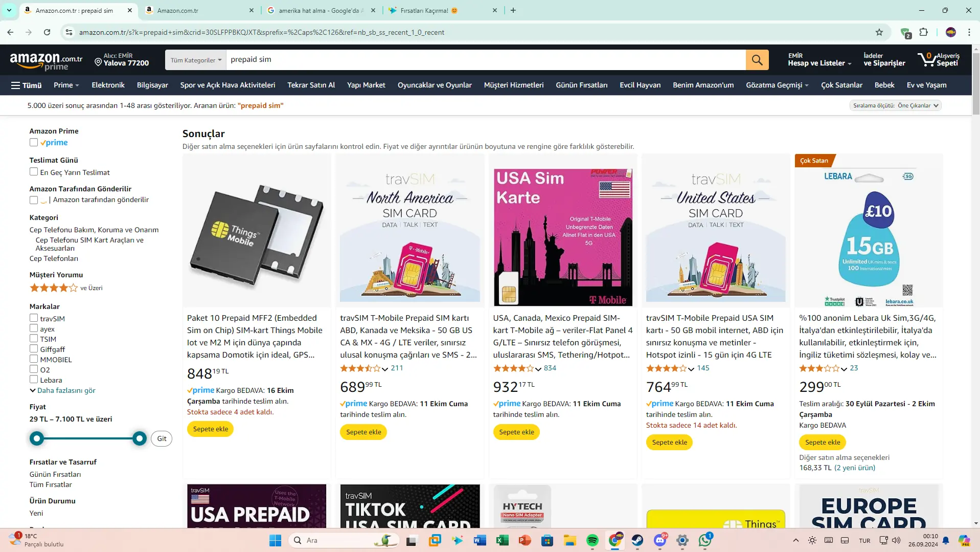980x552 pixels.
Task: Open the shopping cart icon
Action: (x=938, y=60)
